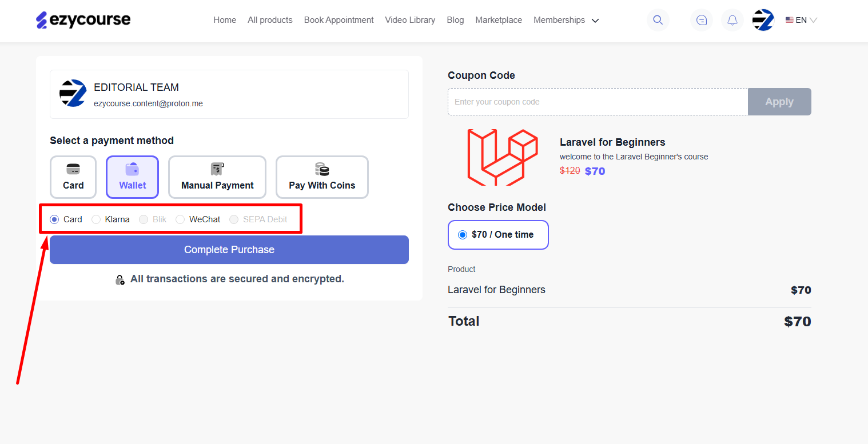The height and width of the screenshot is (444, 868).
Task: Select the Klarna radio option
Action: [96, 219]
